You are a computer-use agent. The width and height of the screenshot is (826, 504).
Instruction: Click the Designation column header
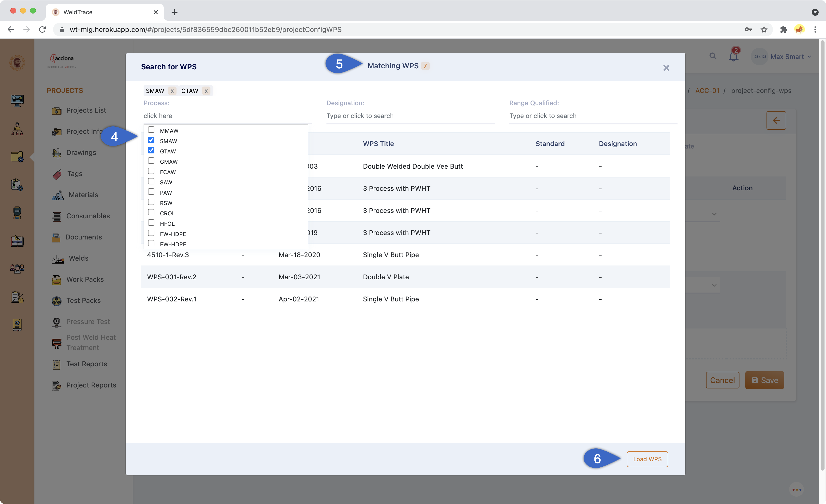(618, 144)
